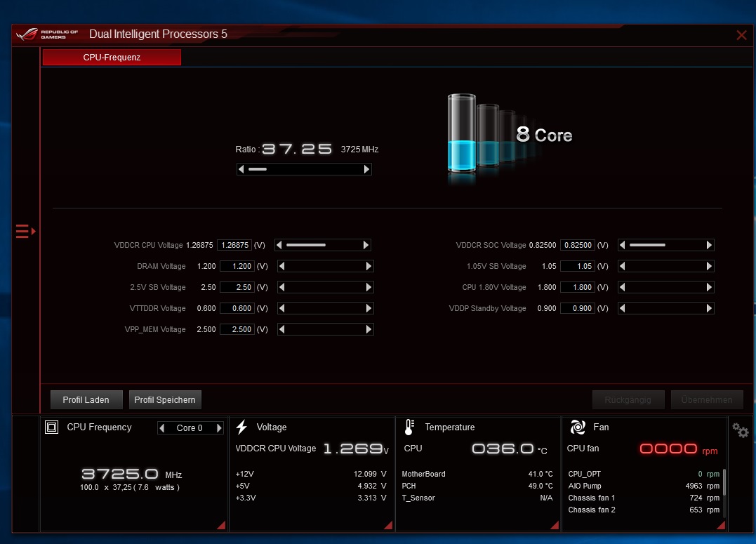Click the 2.5V SB Voltage input field
756x544 pixels.
tap(237, 287)
